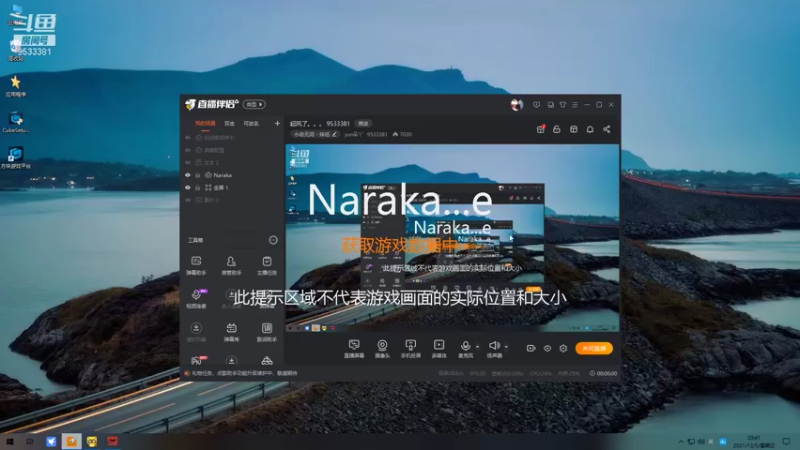Viewport: 800px width, 450px height.
Task: Toggle visibility of the 全屏 1 source
Action: [188, 188]
